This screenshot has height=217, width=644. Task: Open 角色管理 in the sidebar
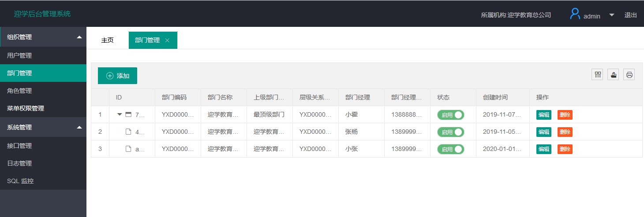tap(43, 91)
